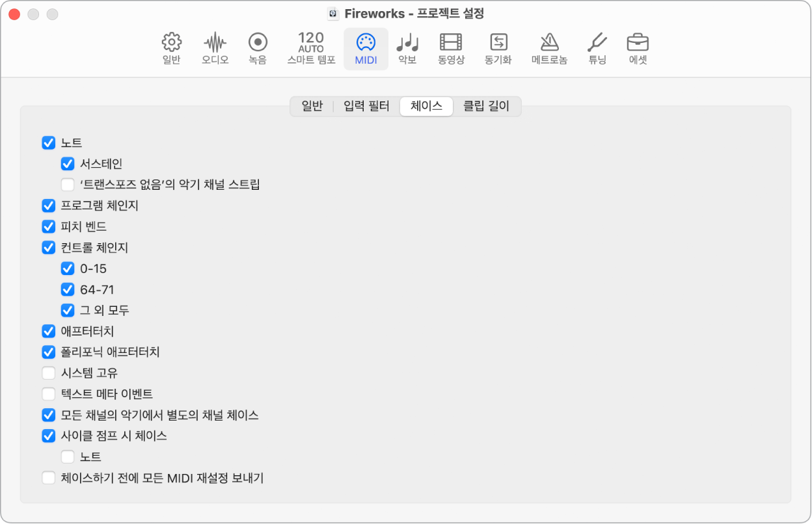
Task: Open the 일반 (General) gear settings pane
Action: click(x=171, y=49)
